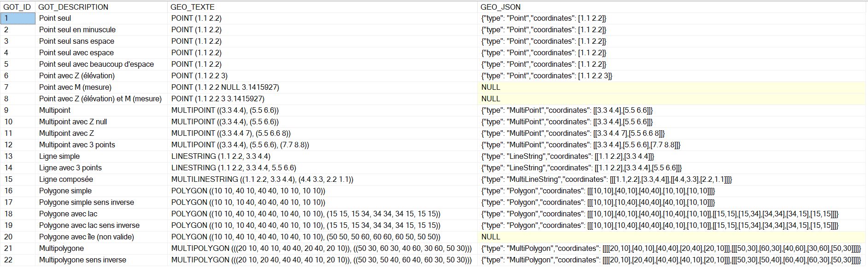
Task: Select the MULTILINESTRING text cell in row 15
Action: coord(262,180)
